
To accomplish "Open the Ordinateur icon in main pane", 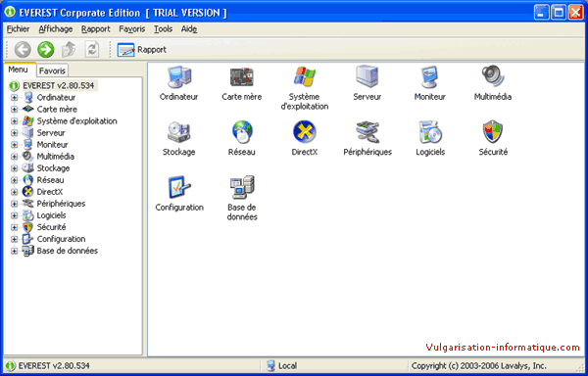I will coord(179,76).
